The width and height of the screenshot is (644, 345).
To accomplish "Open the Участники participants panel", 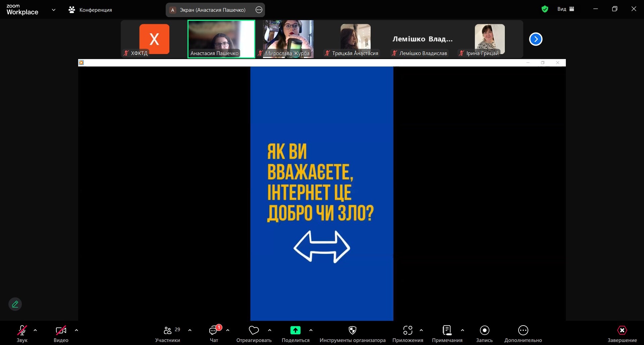I will click(168, 331).
